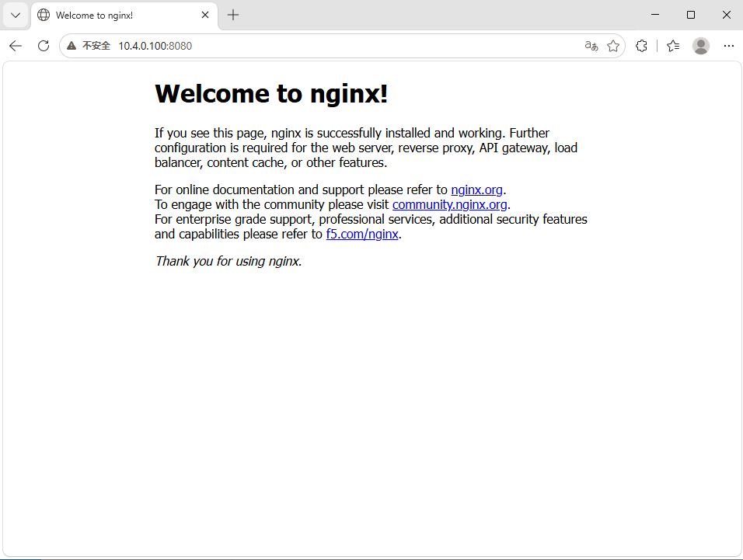Open a new tab with plus button
743x560 pixels.
233,16
